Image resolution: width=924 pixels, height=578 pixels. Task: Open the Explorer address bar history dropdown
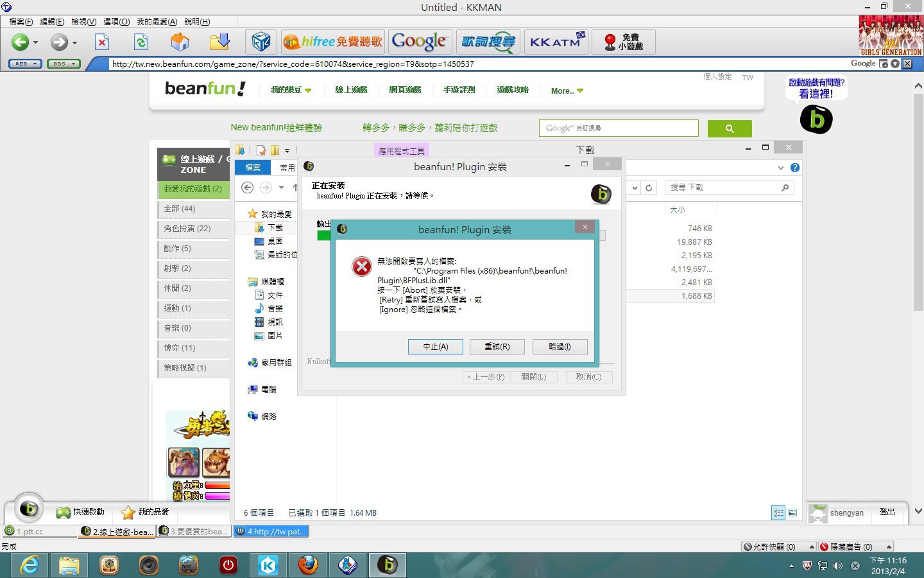(635, 188)
